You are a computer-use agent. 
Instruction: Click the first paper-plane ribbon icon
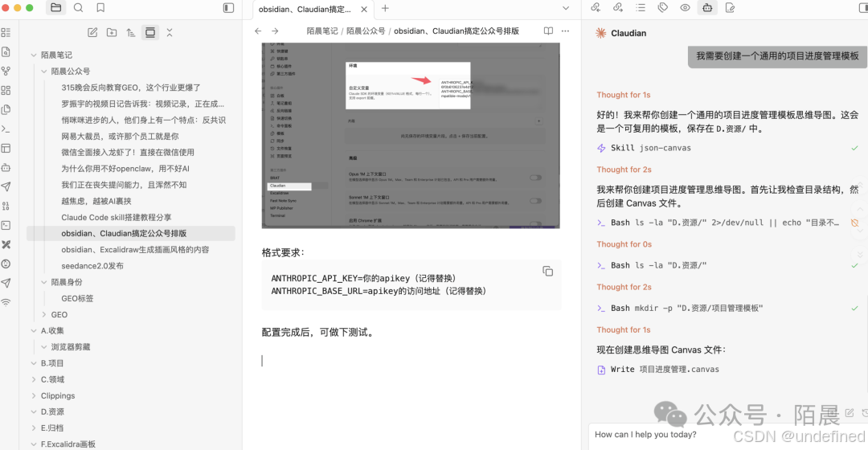(6, 186)
